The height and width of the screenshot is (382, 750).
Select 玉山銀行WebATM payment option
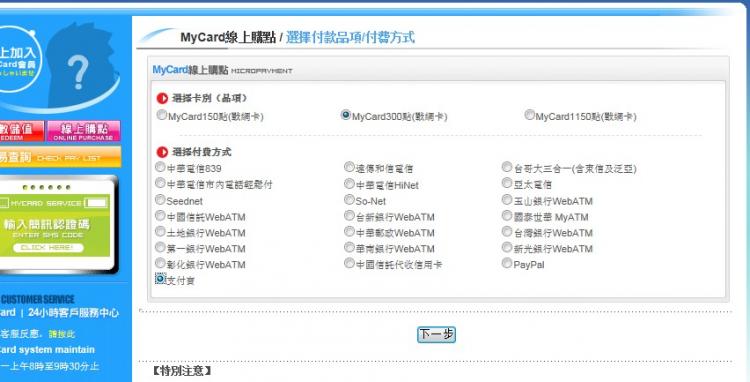[507, 199]
